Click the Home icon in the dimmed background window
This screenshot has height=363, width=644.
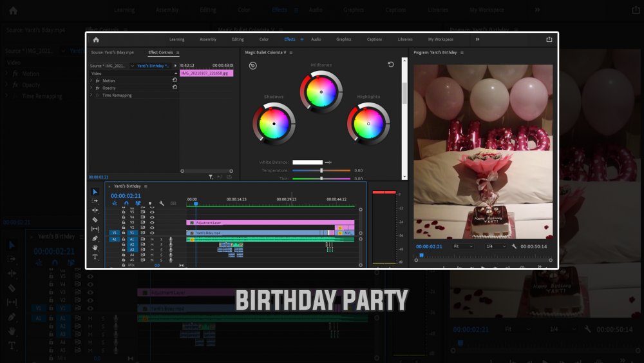coord(13,11)
